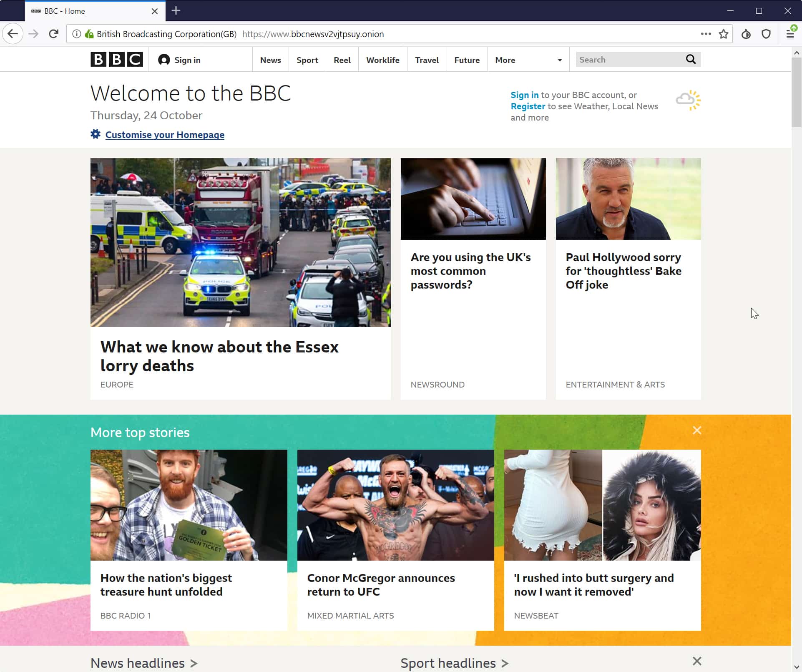Open the Worklife menu item
The width and height of the screenshot is (802, 672).
382,60
